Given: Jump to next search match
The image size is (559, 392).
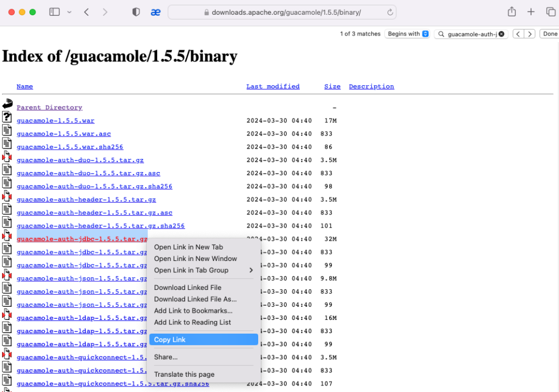Looking at the screenshot, I should point(530,34).
